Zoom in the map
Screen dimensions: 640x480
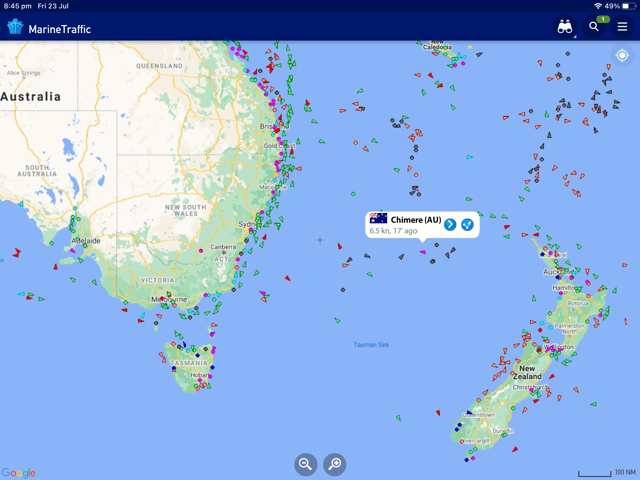335,463
